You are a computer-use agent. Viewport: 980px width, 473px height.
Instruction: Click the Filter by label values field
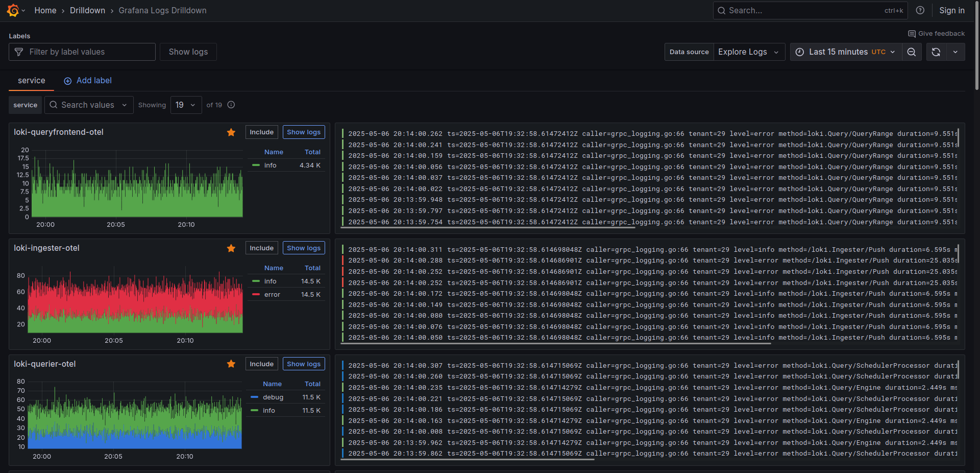pyautogui.click(x=87, y=52)
